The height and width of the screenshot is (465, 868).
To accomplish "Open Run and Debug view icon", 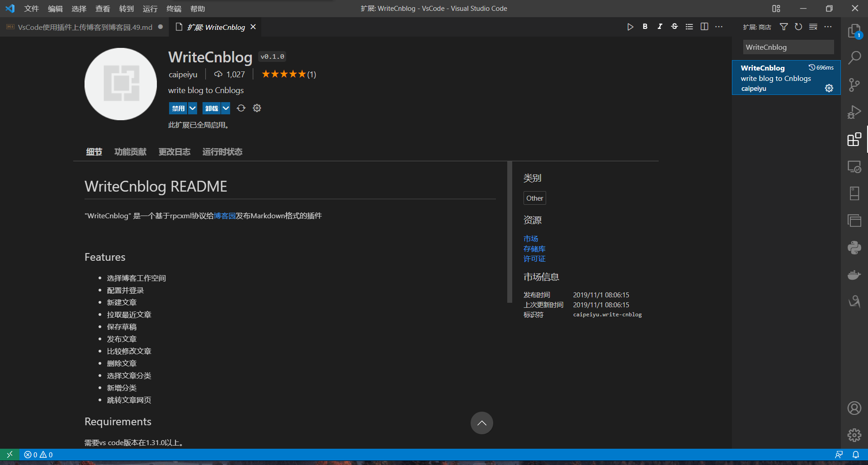I will (x=854, y=112).
